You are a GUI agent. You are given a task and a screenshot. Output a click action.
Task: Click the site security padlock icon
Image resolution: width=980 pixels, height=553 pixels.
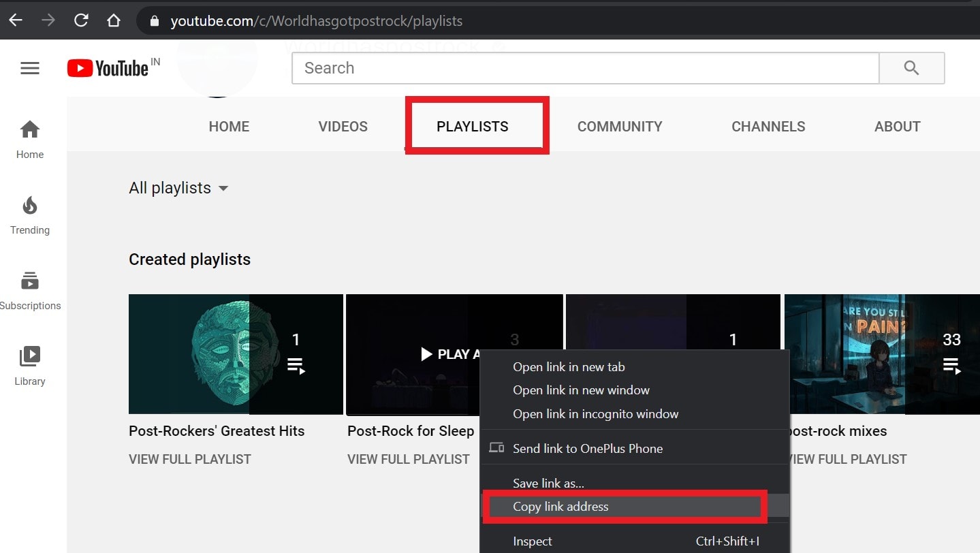click(155, 20)
